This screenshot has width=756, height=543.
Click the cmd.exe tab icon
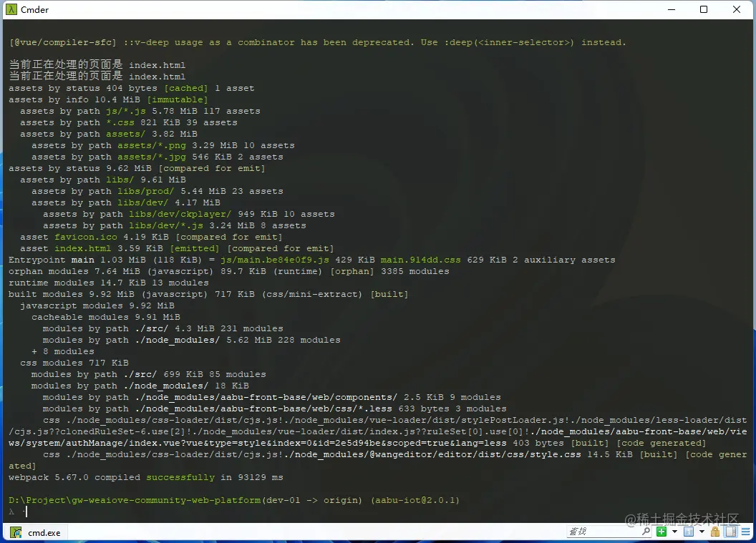[16, 532]
